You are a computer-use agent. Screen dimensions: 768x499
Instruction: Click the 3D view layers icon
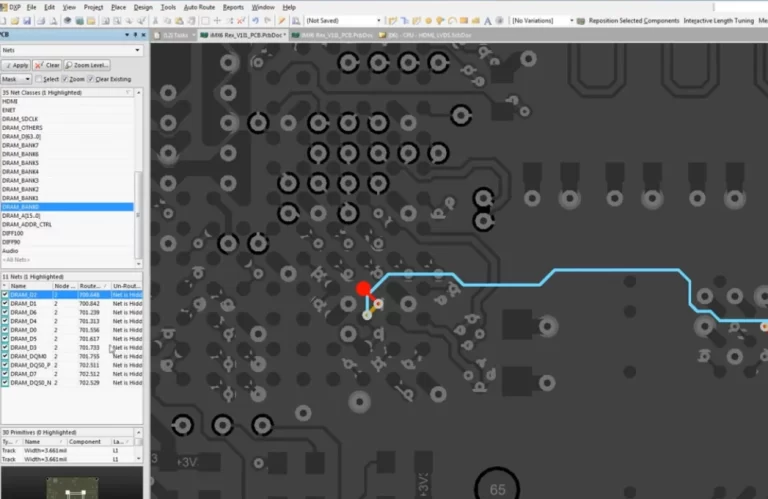pos(79,21)
